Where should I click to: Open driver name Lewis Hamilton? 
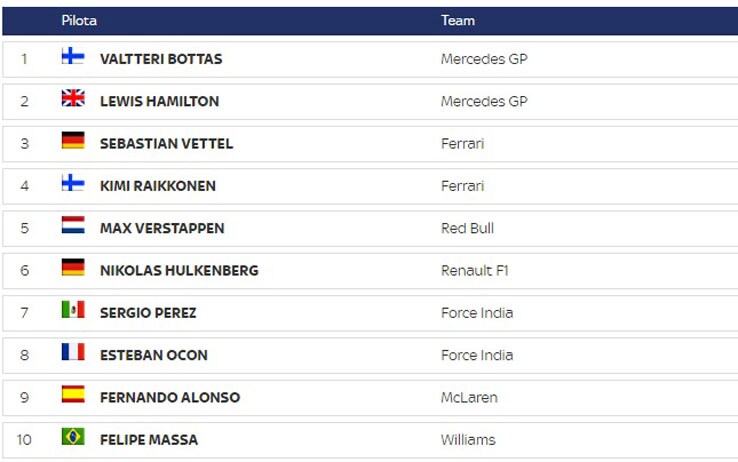[x=160, y=101]
